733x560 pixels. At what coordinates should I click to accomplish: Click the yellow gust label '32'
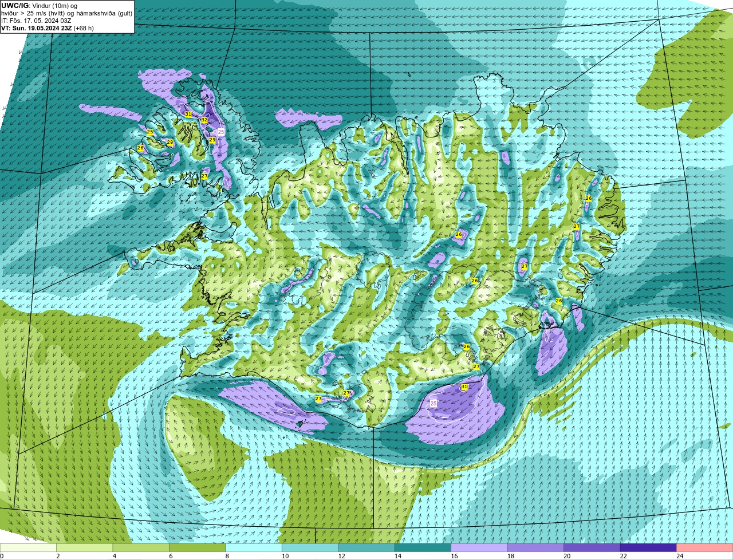pyautogui.click(x=204, y=120)
